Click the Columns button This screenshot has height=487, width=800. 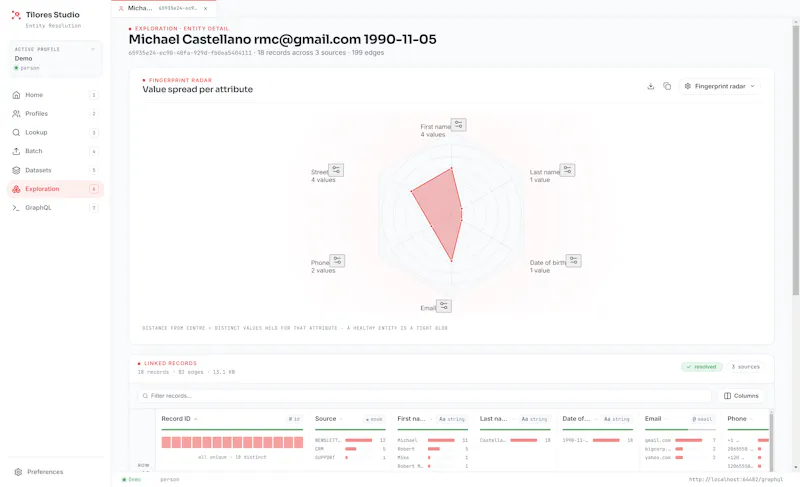[741, 396]
